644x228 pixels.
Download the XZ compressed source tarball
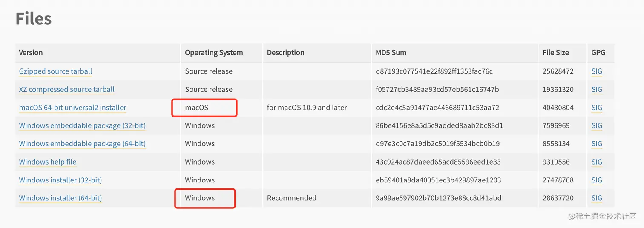point(66,90)
